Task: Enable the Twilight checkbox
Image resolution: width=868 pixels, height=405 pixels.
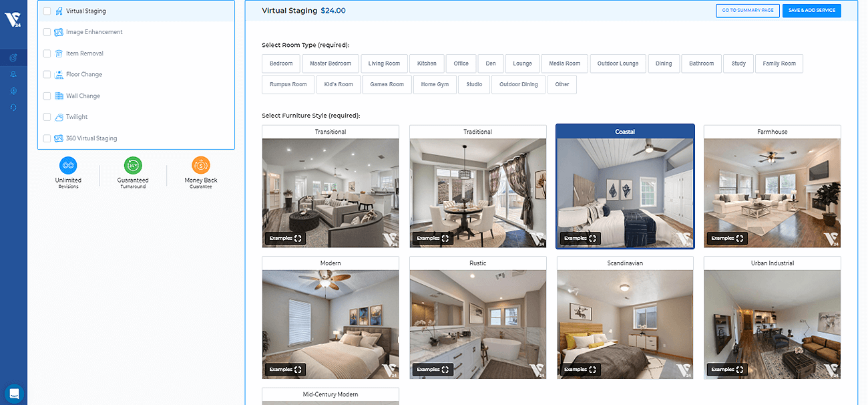Action: 47,117
